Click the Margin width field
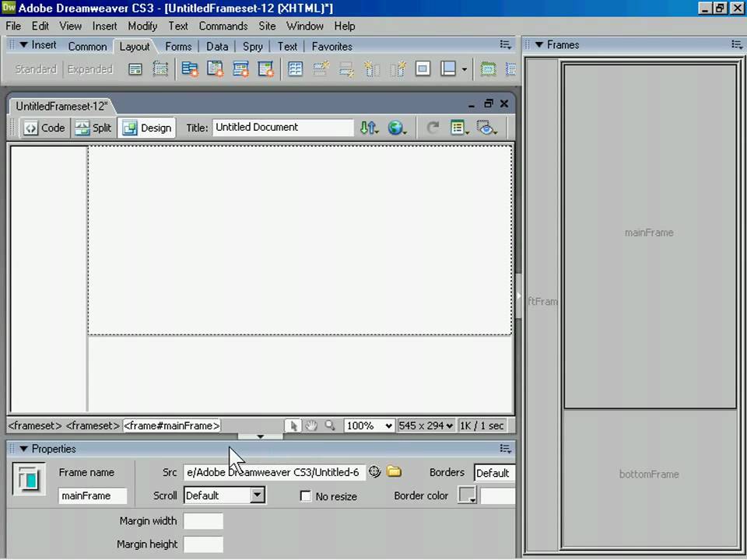This screenshot has width=747, height=560. [x=203, y=521]
